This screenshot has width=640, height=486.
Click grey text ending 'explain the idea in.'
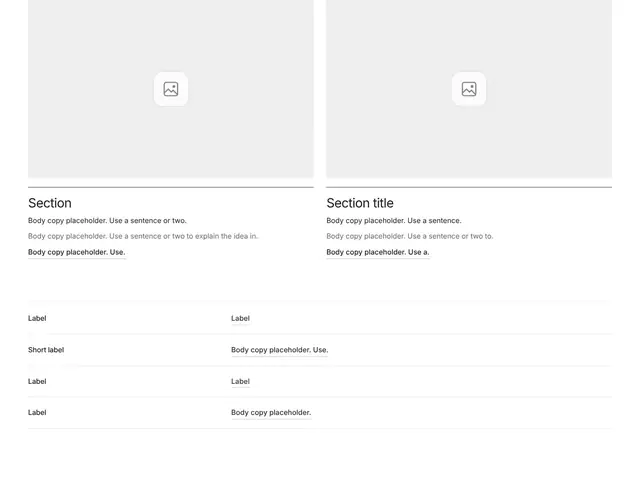(x=143, y=236)
